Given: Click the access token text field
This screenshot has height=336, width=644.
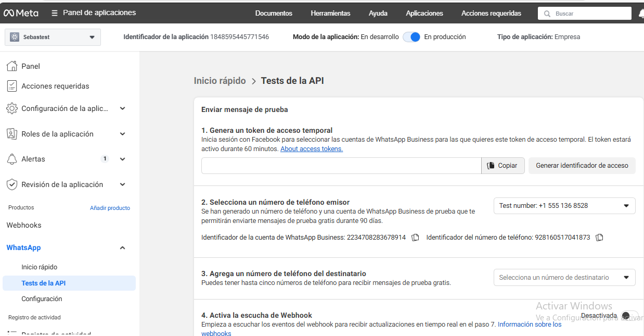Looking at the screenshot, I should 341,166.
